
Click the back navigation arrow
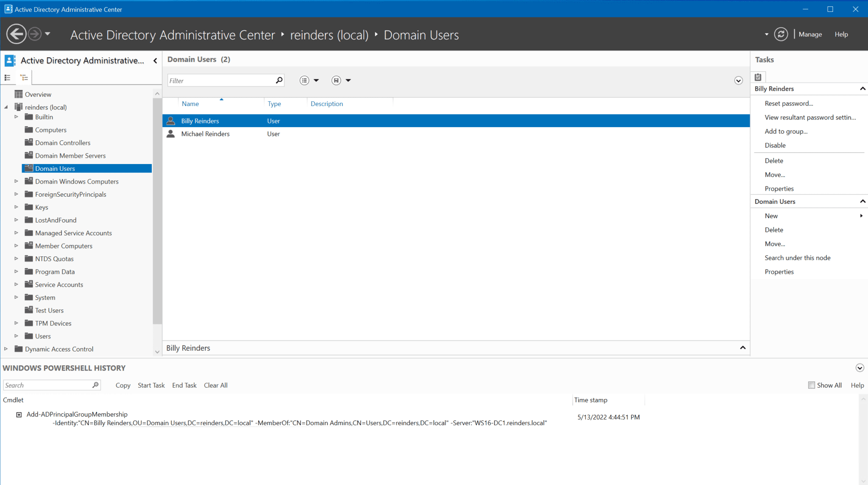17,34
